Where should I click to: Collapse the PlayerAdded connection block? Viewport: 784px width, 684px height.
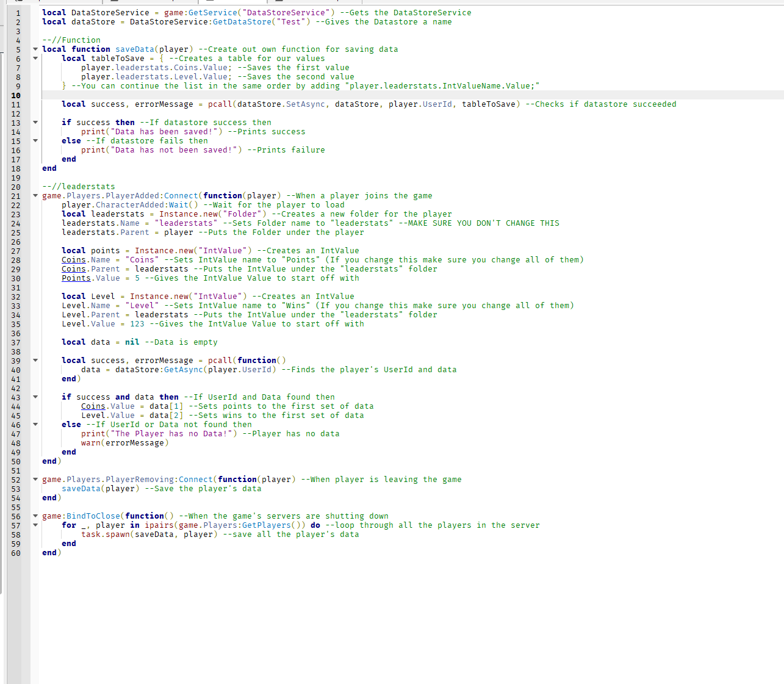pos(35,196)
